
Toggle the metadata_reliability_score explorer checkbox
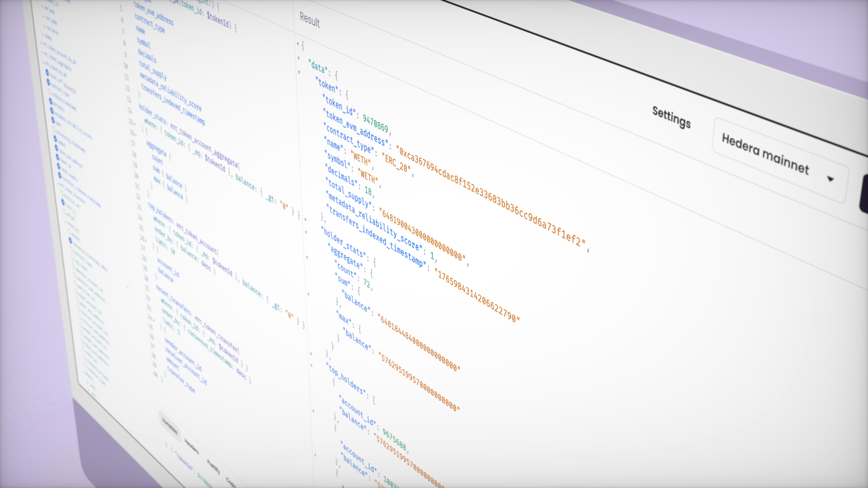[x=52, y=110]
